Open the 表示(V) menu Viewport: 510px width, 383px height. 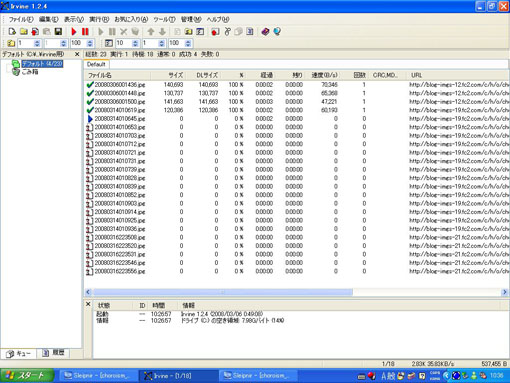pos(74,19)
